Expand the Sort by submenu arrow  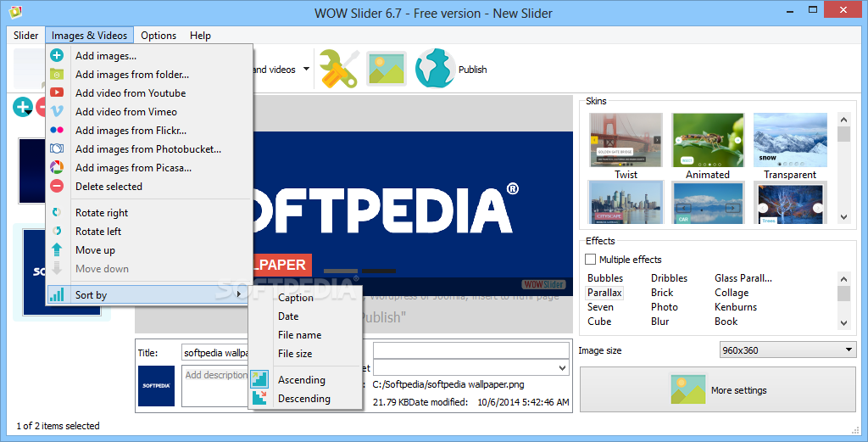(x=238, y=294)
